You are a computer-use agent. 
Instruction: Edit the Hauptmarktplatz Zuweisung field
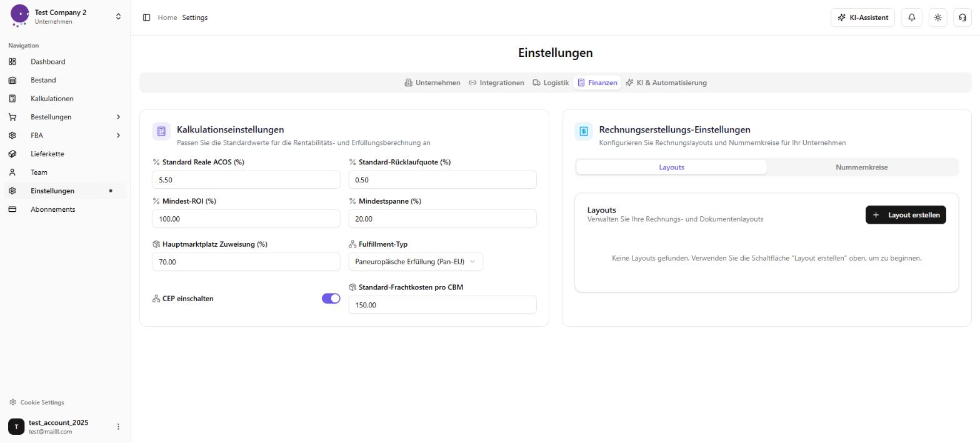click(246, 262)
